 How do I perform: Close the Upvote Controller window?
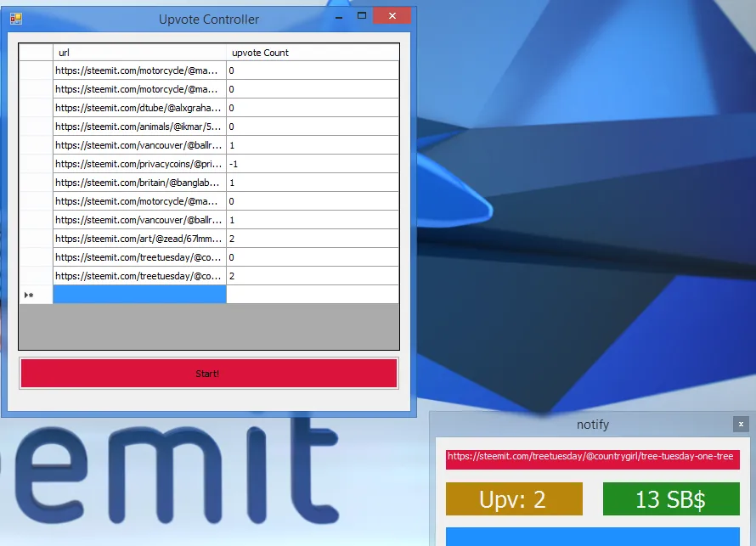392,16
